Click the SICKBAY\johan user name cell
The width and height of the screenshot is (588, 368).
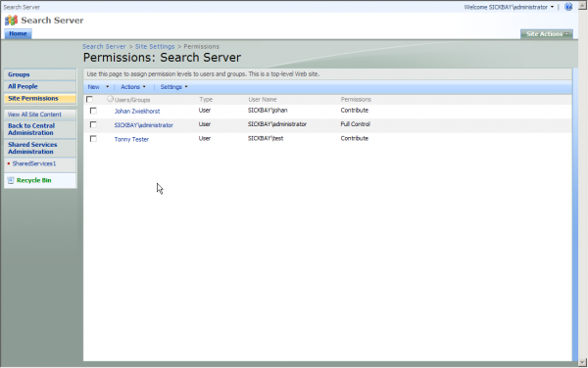(x=268, y=111)
